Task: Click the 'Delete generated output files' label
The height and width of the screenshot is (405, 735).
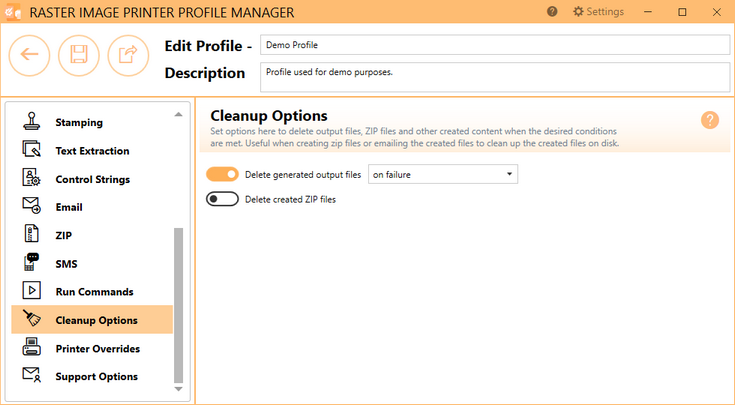Action: [x=303, y=174]
